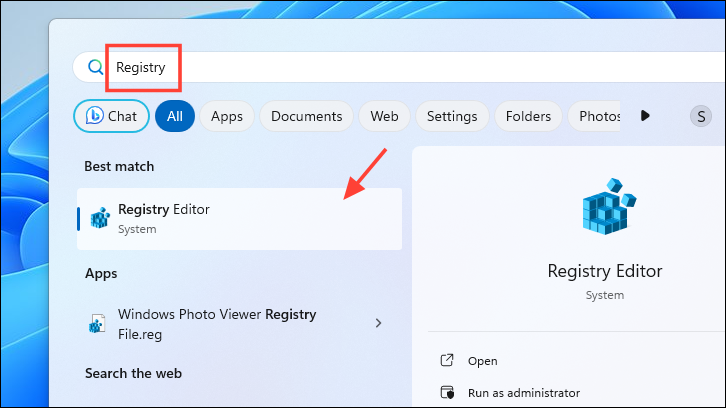Image resolution: width=726 pixels, height=408 pixels.
Task: Switch to the Web filter
Action: [384, 116]
